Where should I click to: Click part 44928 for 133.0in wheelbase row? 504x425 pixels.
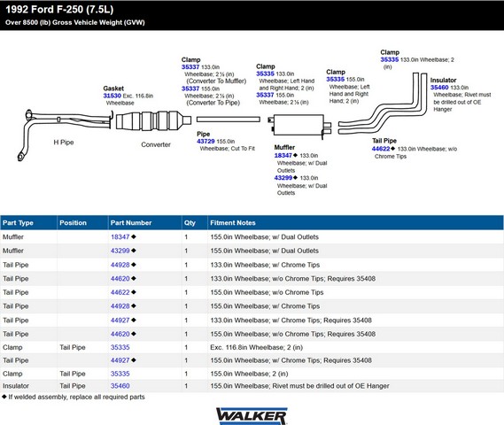coord(120,265)
